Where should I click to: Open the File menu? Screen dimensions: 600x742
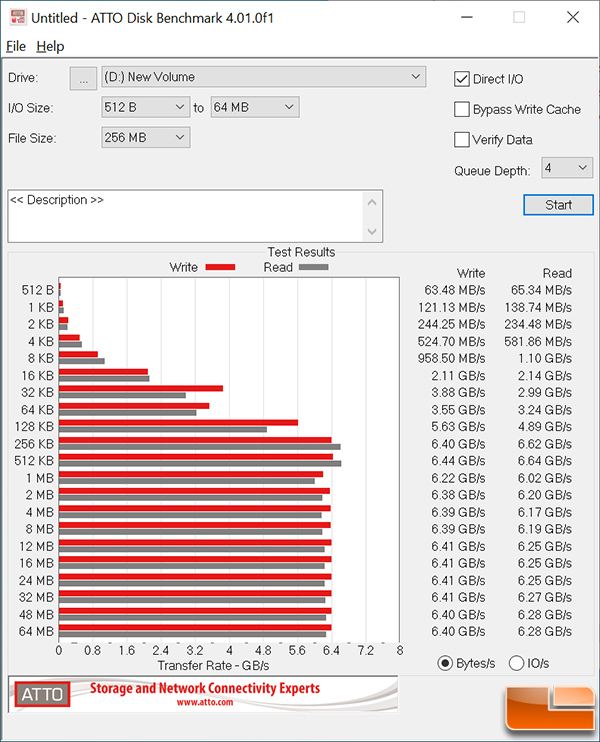point(16,46)
